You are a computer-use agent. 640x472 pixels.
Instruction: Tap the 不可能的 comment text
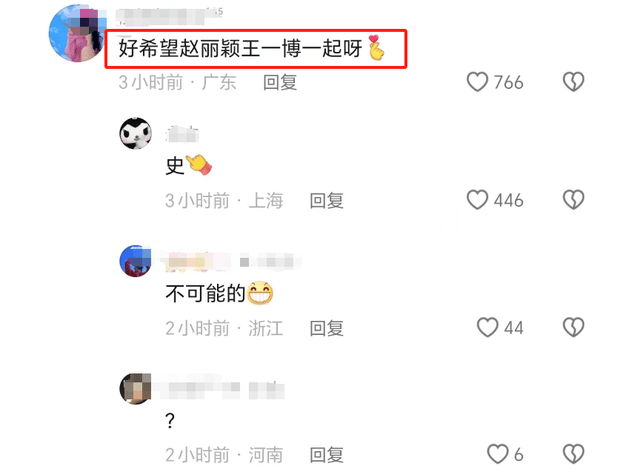(205, 293)
